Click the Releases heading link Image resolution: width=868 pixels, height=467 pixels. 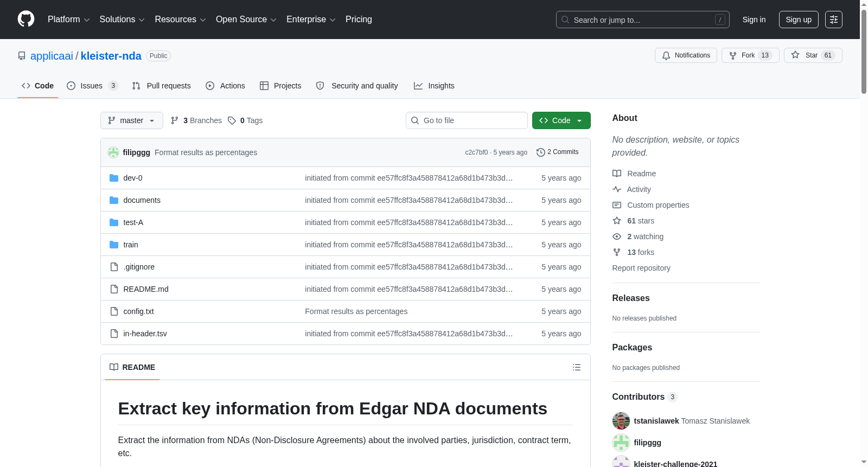coord(631,298)
